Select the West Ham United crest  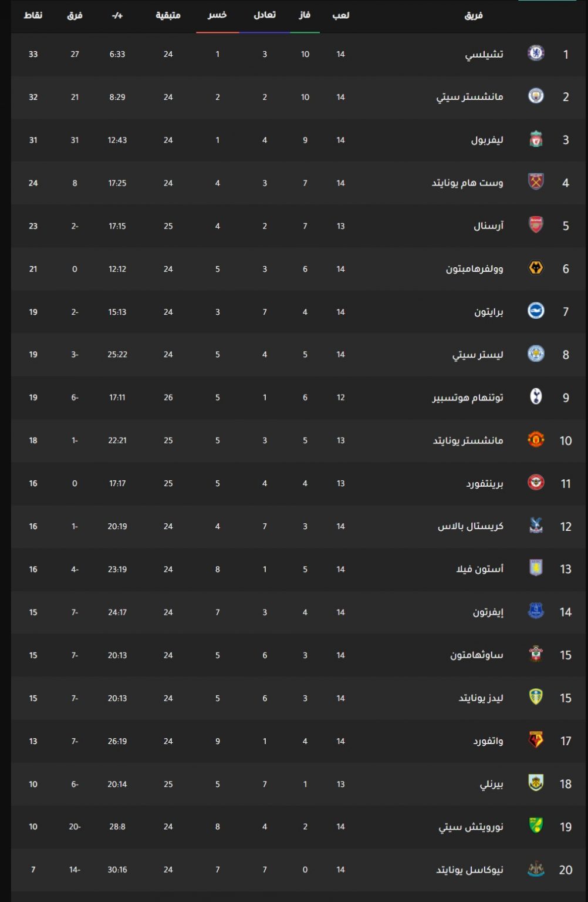[x=536, y=183]
